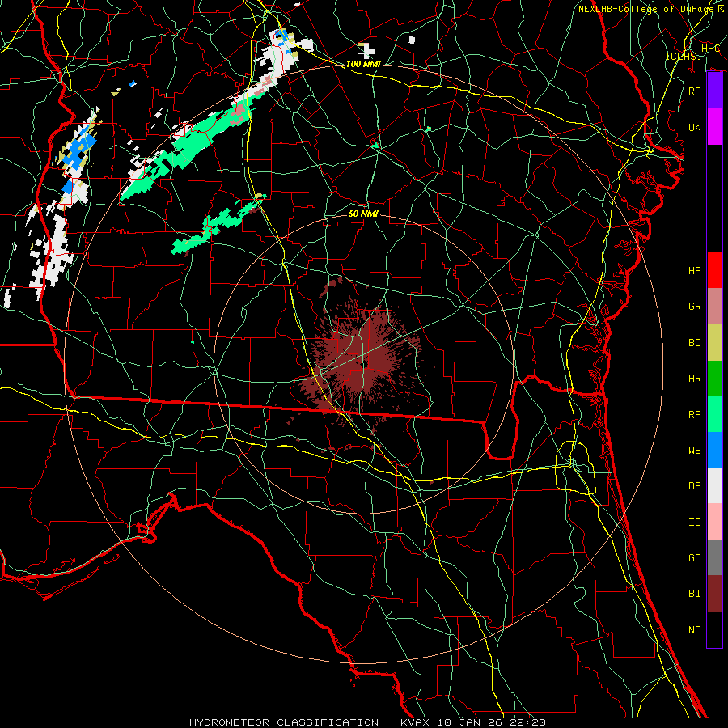
Task: Click the ND legend label
Action: [x=695, y=630]
